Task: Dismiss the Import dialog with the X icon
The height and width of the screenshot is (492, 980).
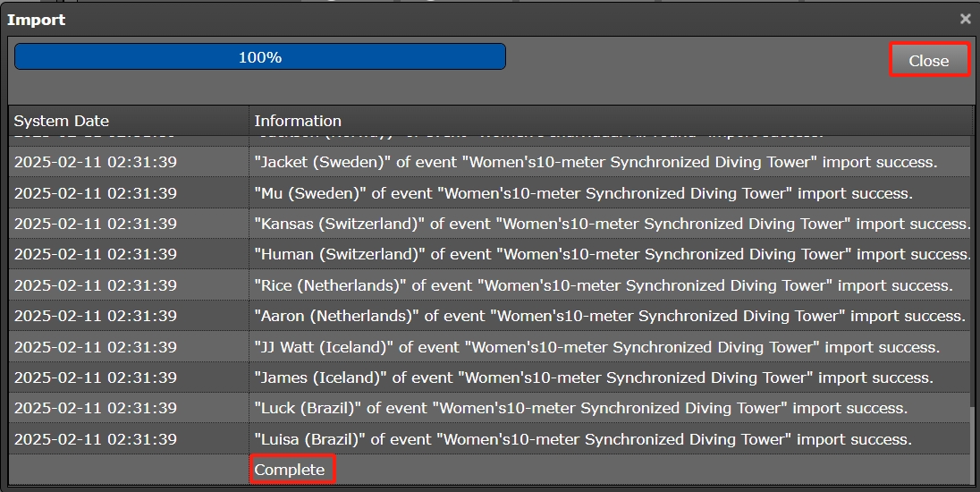Action: [965, 19]
